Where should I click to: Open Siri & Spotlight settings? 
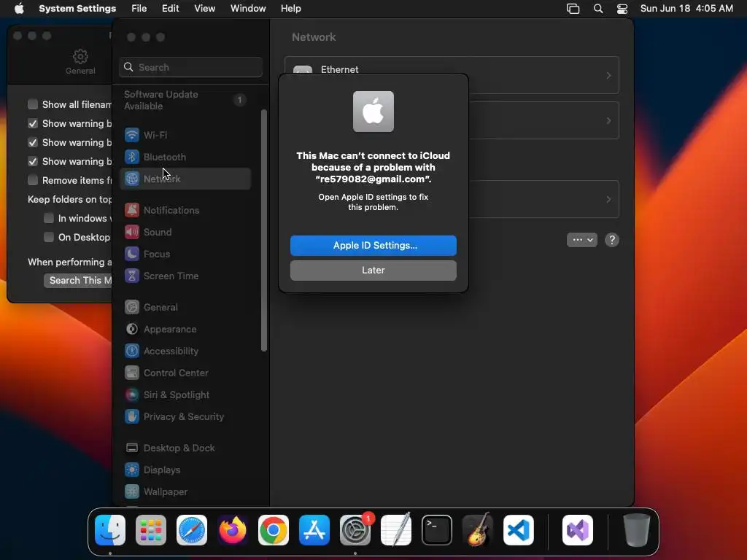[x=185, y=395]
